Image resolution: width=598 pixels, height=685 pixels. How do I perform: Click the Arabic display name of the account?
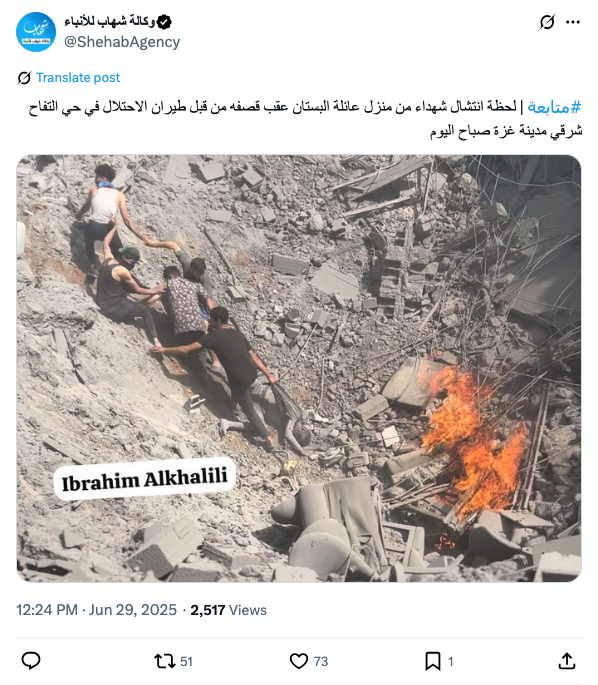pos(110,21)
